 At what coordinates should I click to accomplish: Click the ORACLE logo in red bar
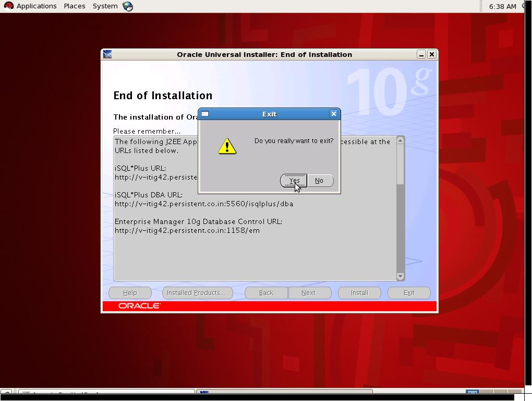click(139, 306)
